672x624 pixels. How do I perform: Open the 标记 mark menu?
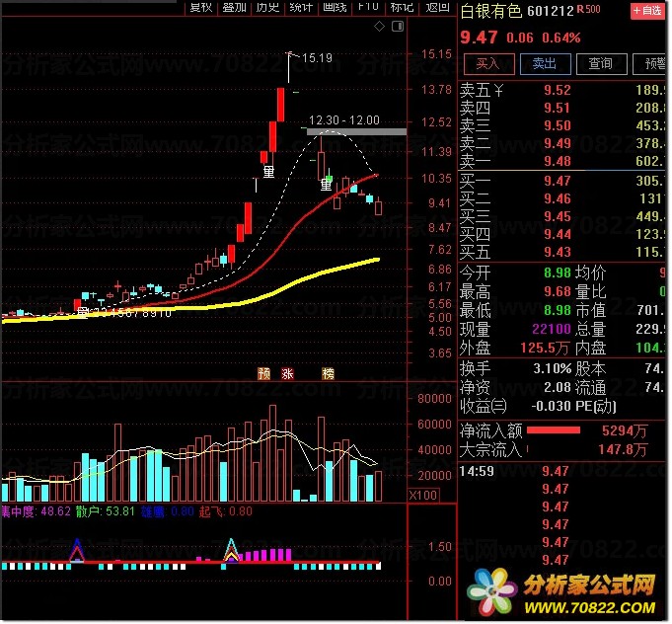tap(402, 7)
